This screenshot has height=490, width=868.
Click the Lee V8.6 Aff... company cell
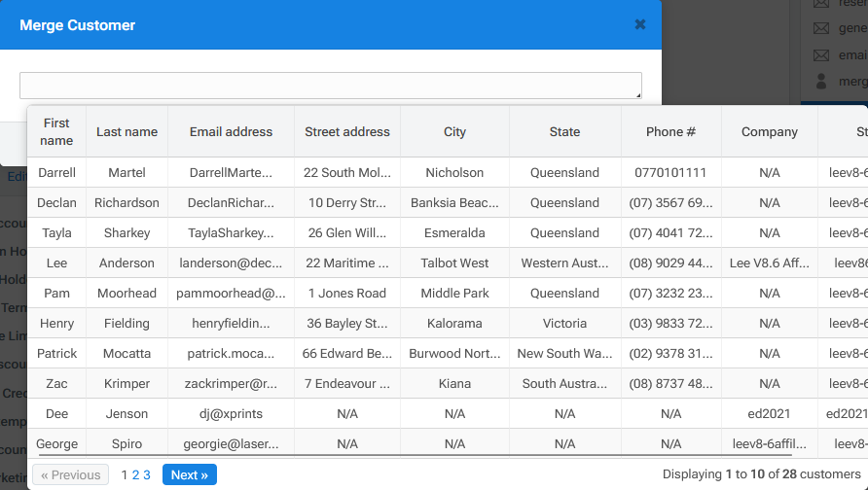coord(770,262)
